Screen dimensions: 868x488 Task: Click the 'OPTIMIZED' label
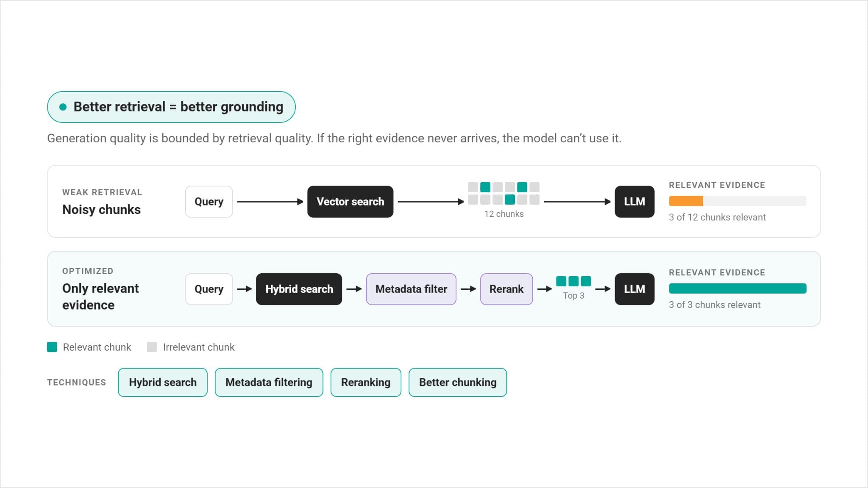[x=88, y=271]
